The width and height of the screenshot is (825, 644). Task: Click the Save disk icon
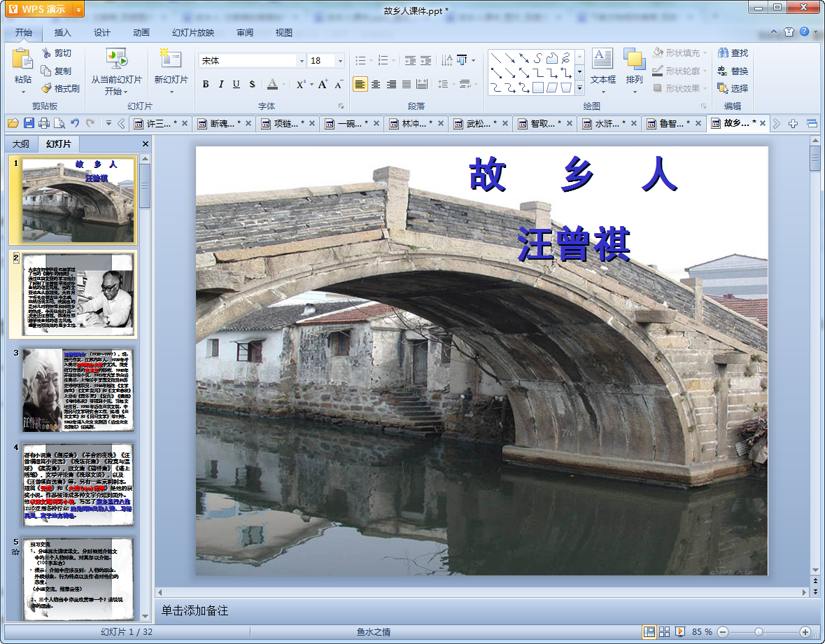tap(29, 123)
